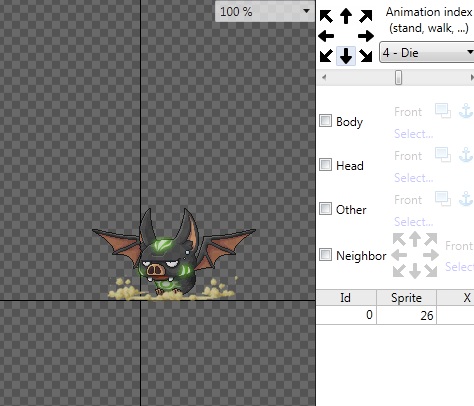
Task: Open the 100 % zoom dropdown
Action: (265, 12)
